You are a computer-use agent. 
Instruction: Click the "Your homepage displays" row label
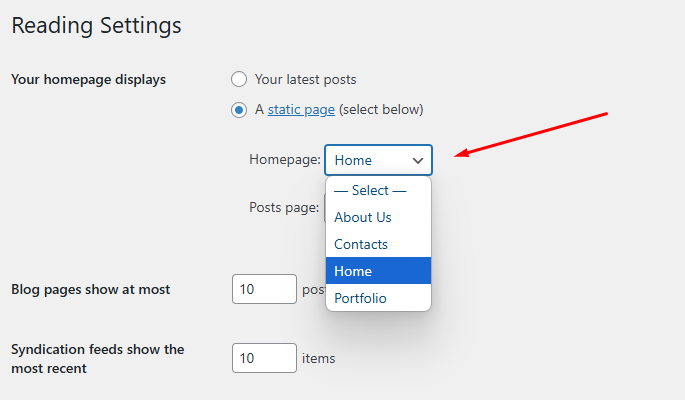coord(88,79)
